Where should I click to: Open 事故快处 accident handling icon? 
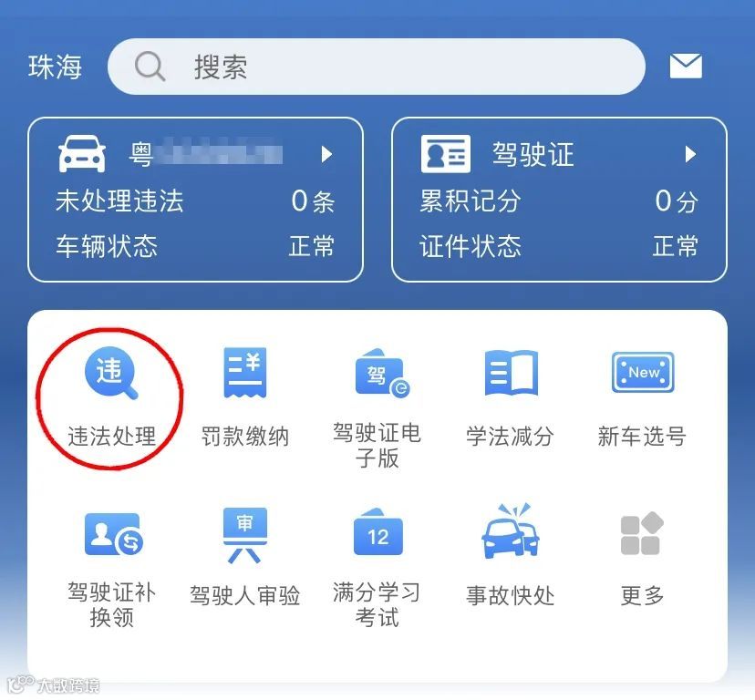pyautogui.click(x=511, y=530)
